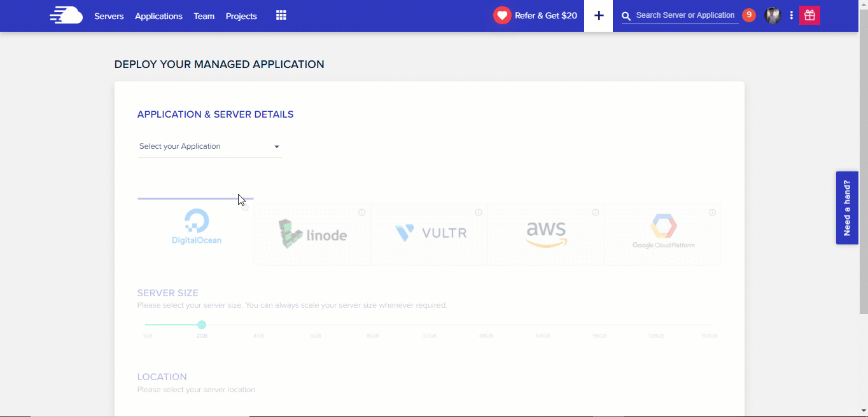Open the Servers menu
This screenshot has width=868, height=417.
pyautogui.click(x=109, y=16)
